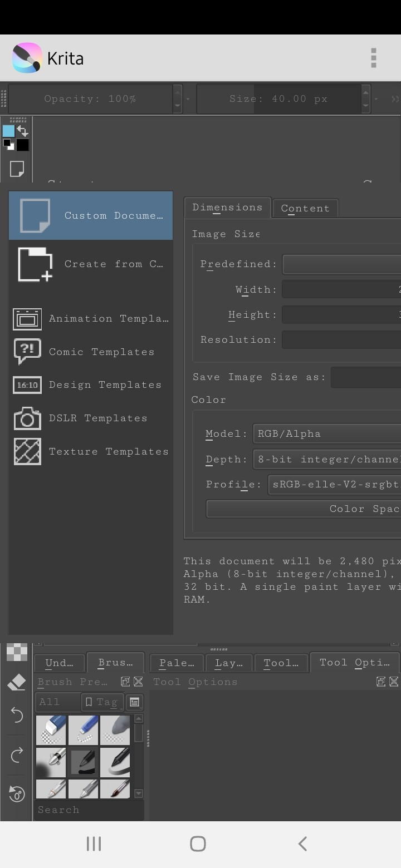Swap foreground and background colors arrow
The height and width of the screenshot is (868, 401).
pos(22,131)
